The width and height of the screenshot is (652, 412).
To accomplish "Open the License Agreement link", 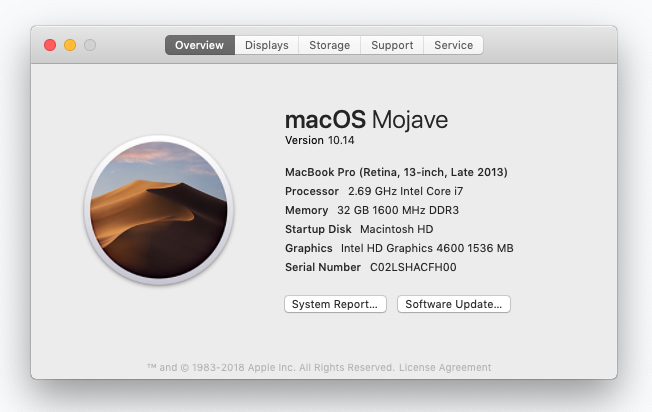I will pos(445,368).
